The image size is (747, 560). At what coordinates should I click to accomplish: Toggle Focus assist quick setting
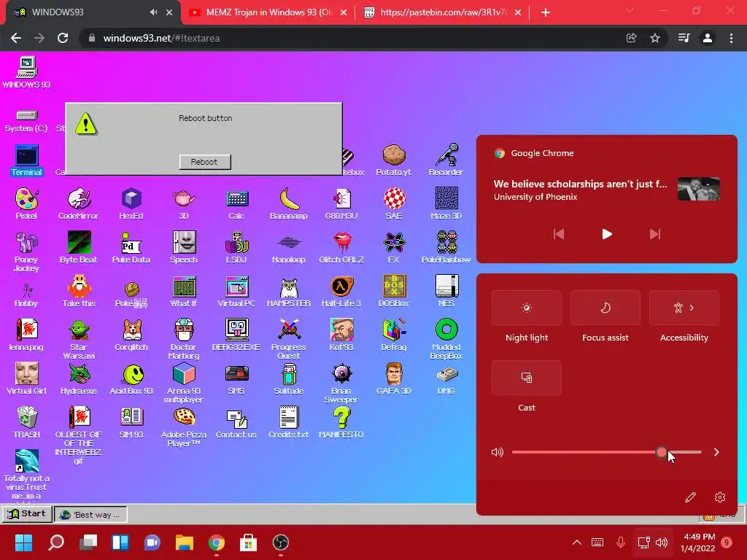[x=605, y=308]
